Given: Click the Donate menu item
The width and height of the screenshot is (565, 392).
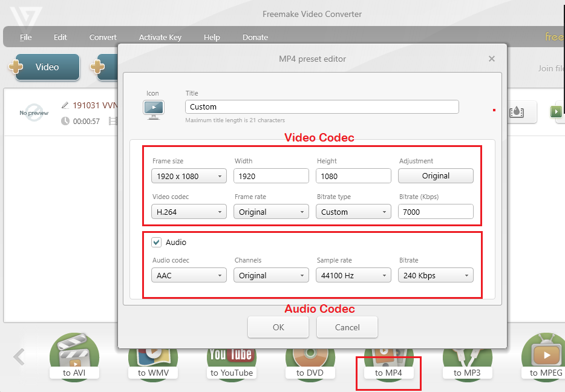Looking at the screenshot, I should (x=255, y=37).
